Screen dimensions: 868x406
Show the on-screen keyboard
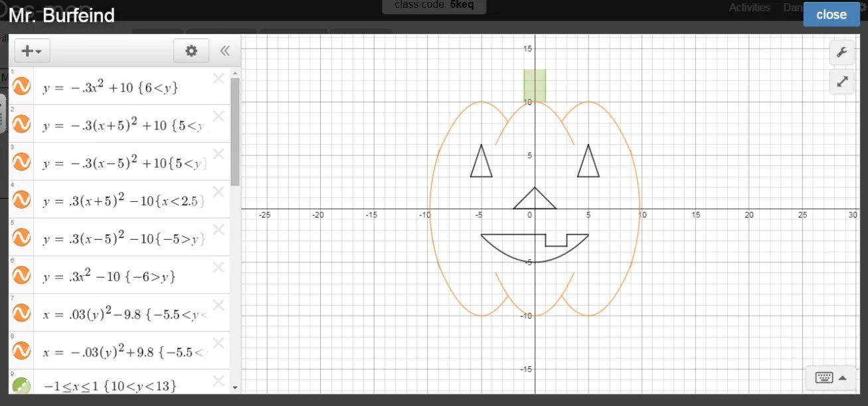click(824, 378)
